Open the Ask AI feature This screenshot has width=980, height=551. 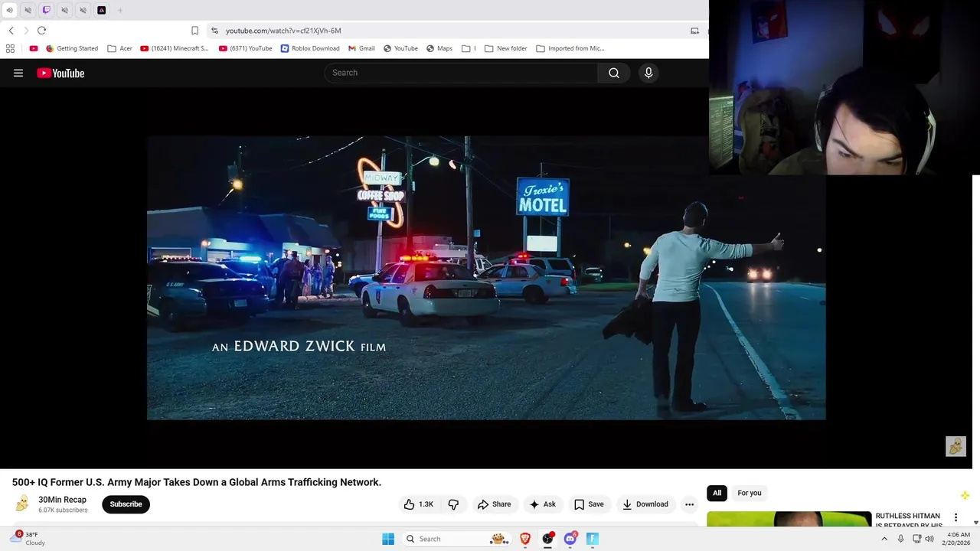click(x=542, y=504)
